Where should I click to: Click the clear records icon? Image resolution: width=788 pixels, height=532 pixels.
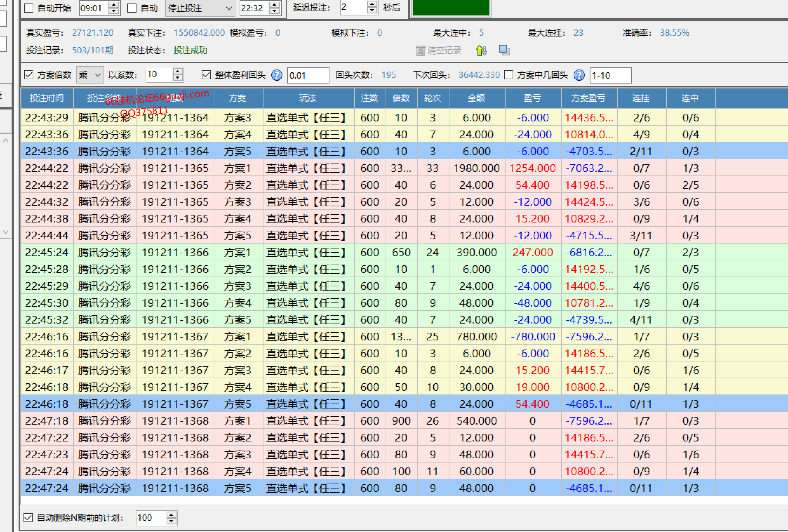[420, 51]
